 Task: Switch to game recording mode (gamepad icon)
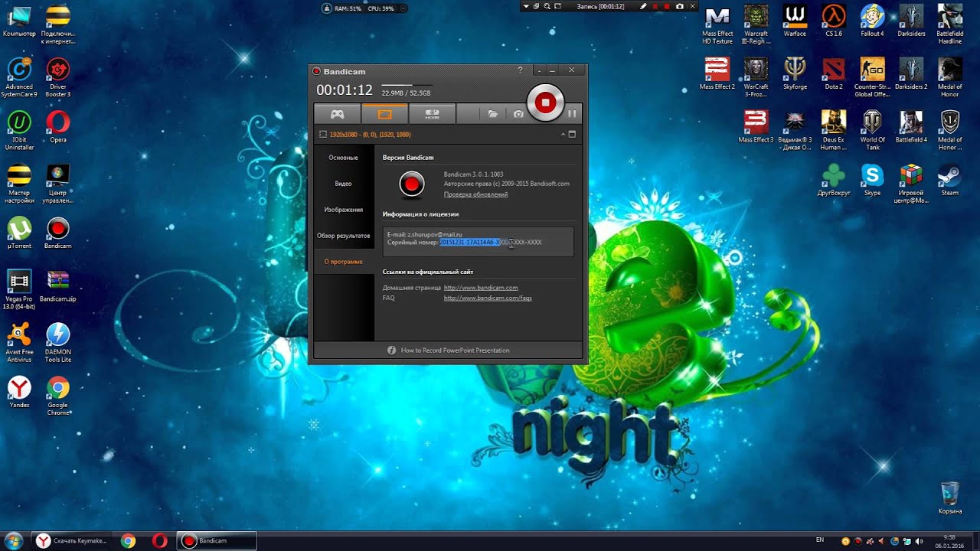(337, 114)
